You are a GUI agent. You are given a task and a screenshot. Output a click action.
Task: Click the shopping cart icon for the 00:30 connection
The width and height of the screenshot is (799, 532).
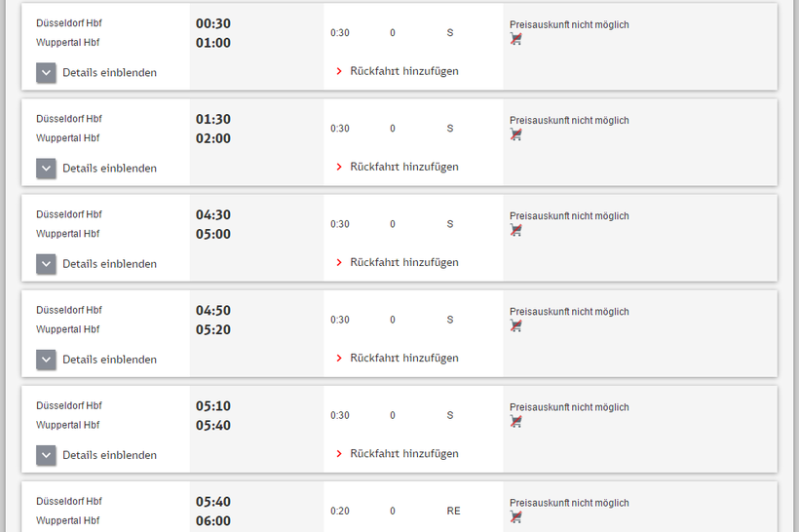click(x=515, y=39)
